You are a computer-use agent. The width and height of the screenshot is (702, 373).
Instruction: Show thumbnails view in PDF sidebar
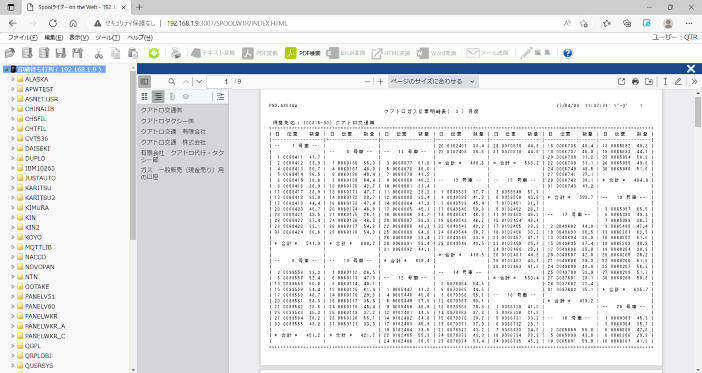click(x=144, y=96)
